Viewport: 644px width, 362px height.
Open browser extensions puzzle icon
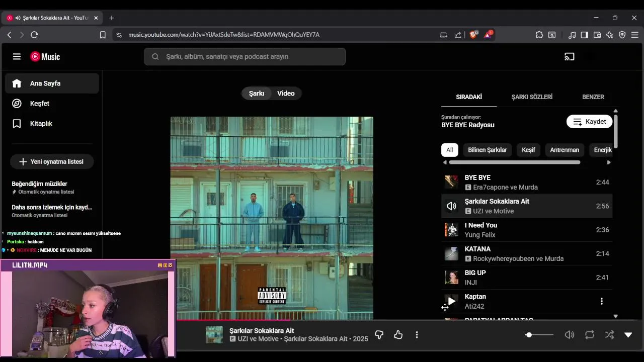pos(539,35)
